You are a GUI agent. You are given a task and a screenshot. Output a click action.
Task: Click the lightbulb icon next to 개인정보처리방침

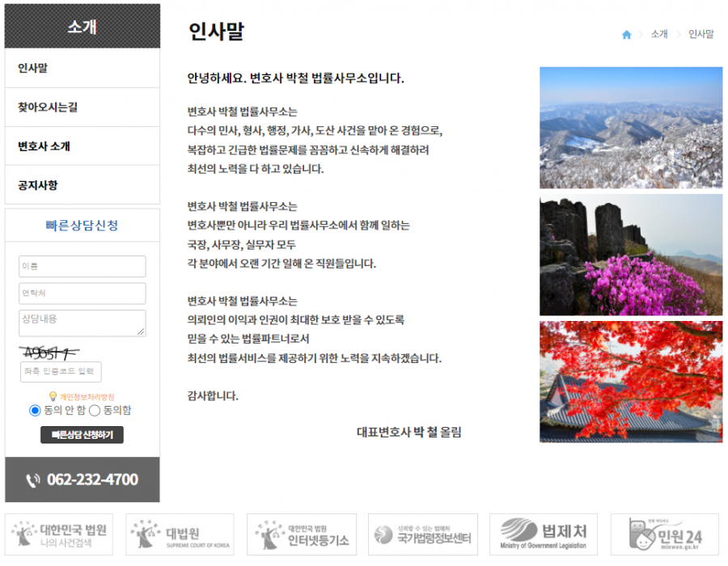[53, 397]
